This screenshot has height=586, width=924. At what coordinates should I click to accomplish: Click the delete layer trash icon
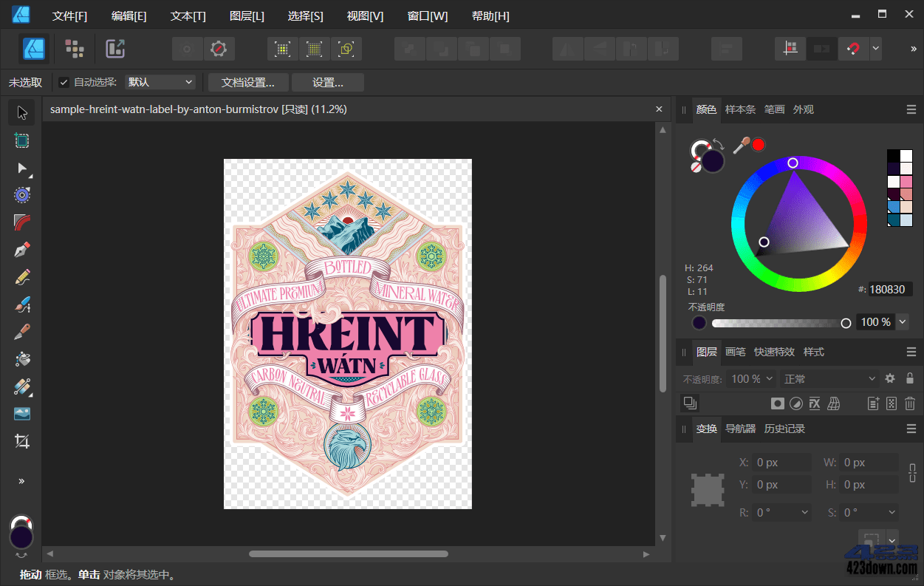(x=911, y=403)
